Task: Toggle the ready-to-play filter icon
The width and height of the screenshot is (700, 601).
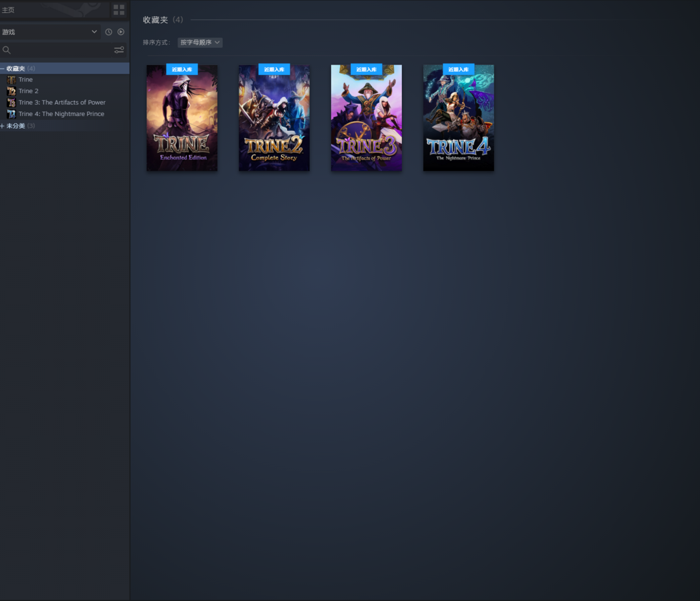Action: click(x=121, y=32)
